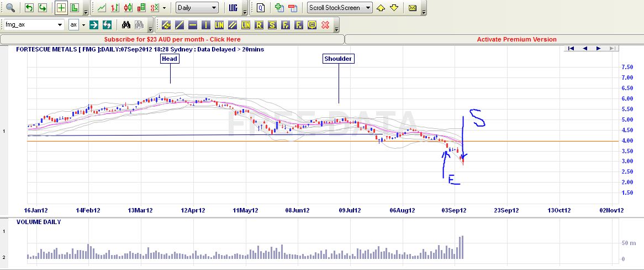Select point and figure chart icon

[x=155, y=7]
